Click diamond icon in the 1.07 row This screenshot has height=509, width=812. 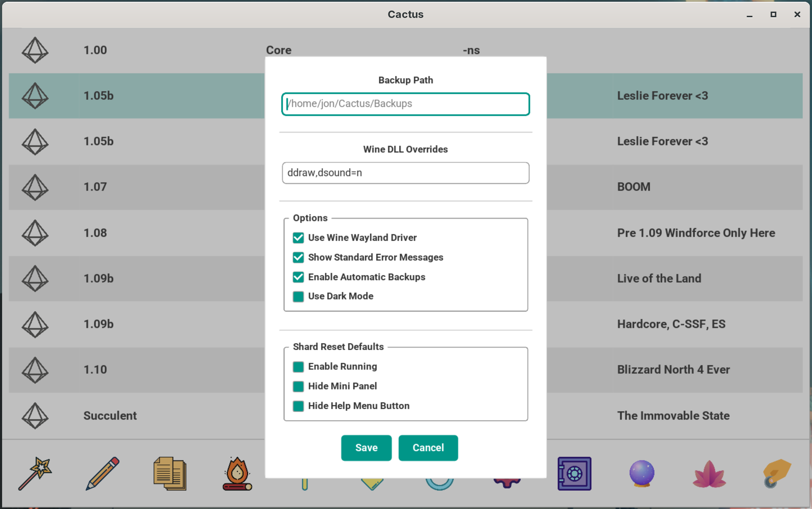coord(35,187)
